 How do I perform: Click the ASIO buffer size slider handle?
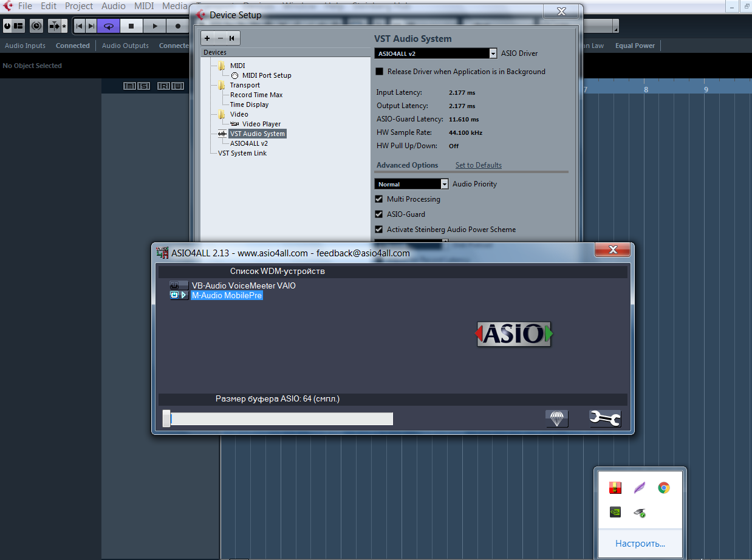click(166, 419)
